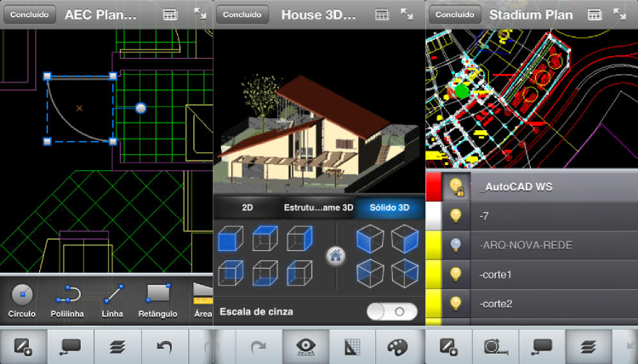This screenshot has height=364, width=638.
Task: Switch to Sólido 3D tab
Action: tap(390, 208)
